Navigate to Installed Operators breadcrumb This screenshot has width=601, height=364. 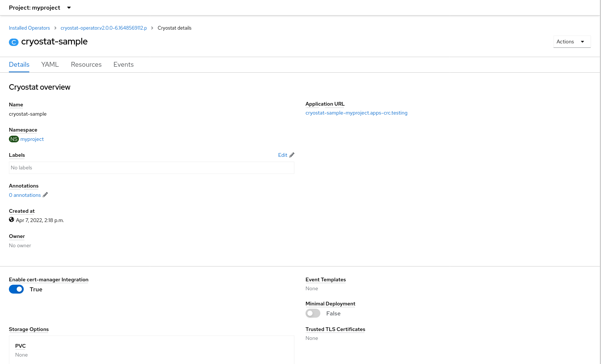pos(29,28)
